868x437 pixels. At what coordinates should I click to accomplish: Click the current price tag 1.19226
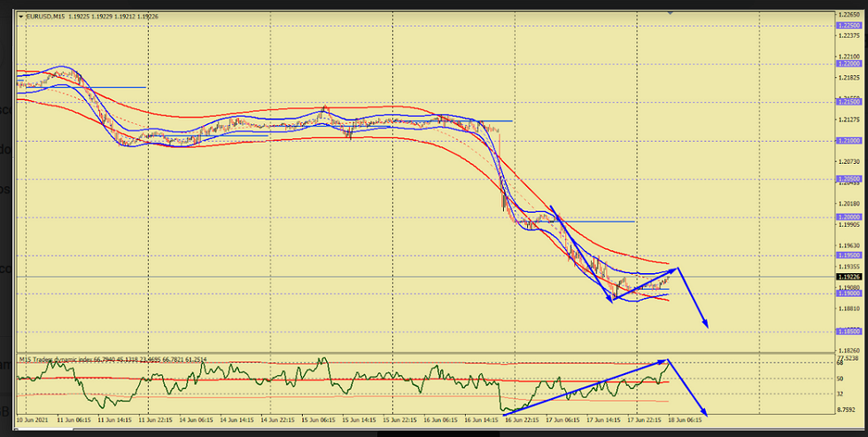click(x=849, y=277)
